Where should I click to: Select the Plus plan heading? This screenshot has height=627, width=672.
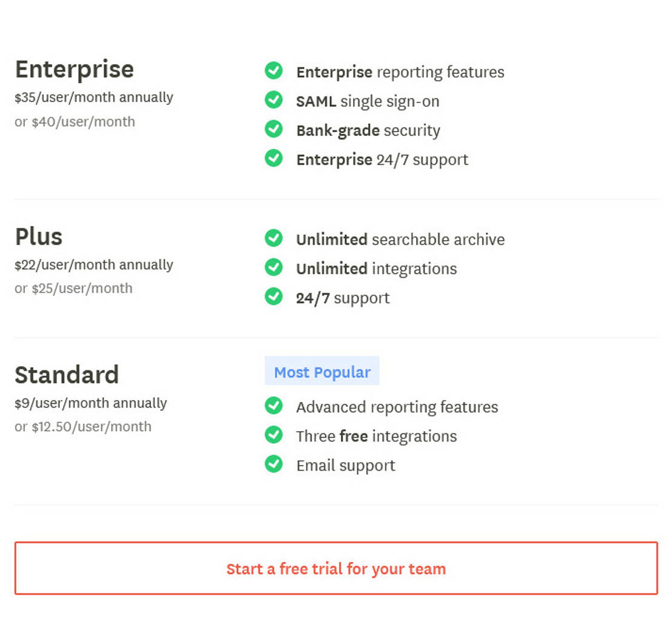(x=39, y=236)
